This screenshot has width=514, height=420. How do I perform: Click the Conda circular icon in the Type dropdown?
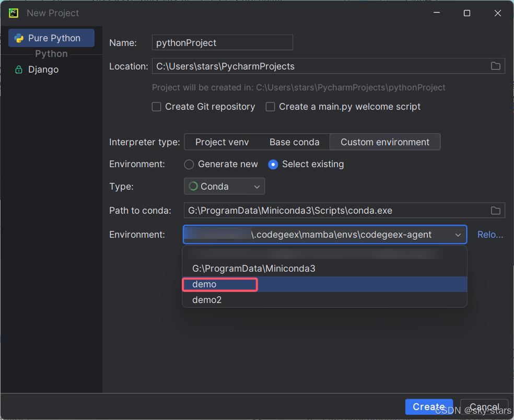pos(193,186)
